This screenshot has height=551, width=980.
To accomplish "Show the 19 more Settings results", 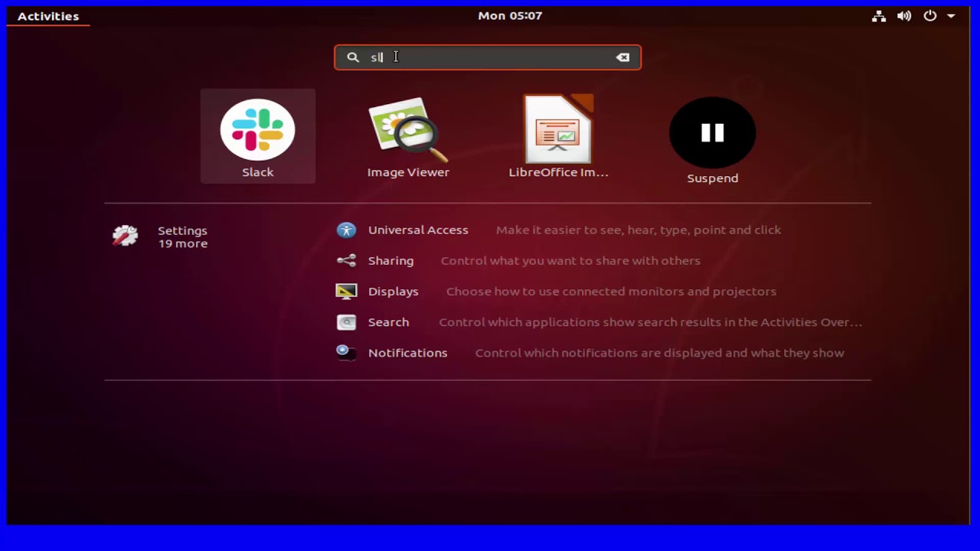I will pyautogui.click(x=182, y=243).
